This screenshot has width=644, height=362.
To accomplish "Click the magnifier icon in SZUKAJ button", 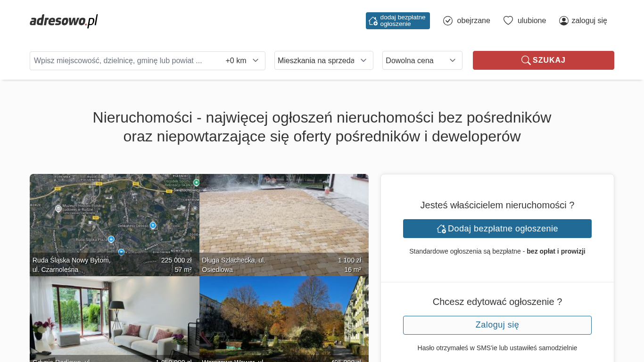I will (x=526, y=60).
